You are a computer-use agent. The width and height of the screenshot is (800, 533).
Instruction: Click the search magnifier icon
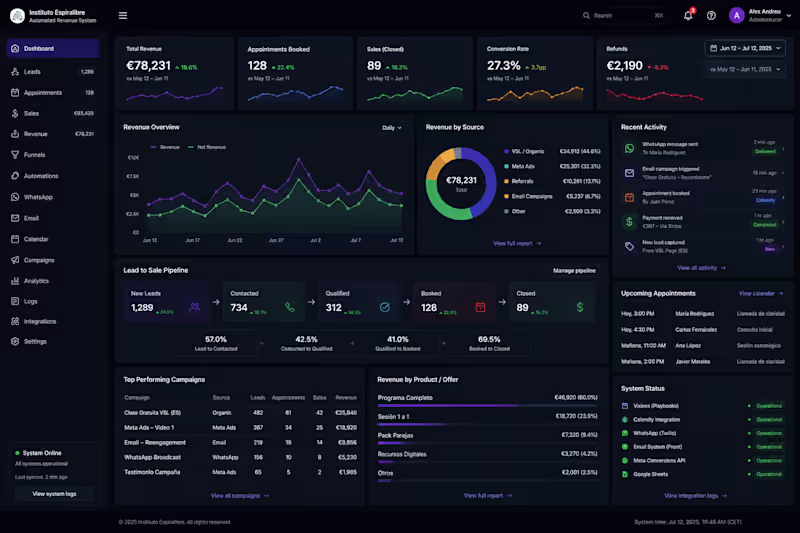point(586,16)
